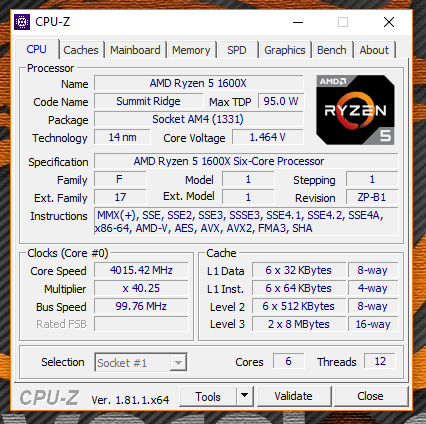Viewport: 426px width, 424px height.
Task: Click the CPU-Z app icon in title bar
Action: click(x=22, y=22)
